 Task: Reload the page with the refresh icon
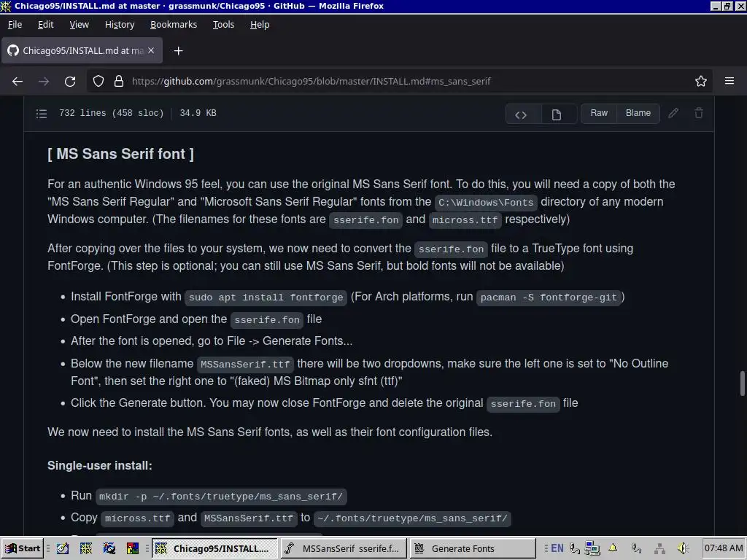(x=70, y=82)
